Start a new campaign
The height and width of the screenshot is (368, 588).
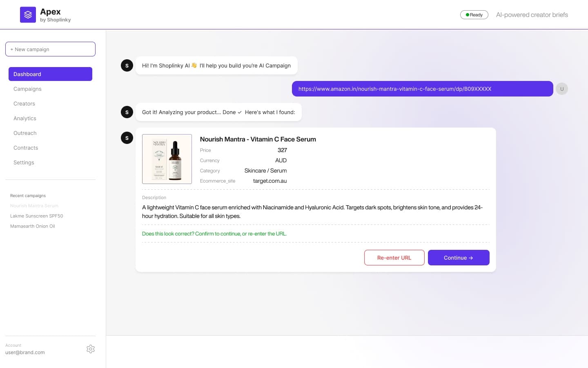[50, 49]
